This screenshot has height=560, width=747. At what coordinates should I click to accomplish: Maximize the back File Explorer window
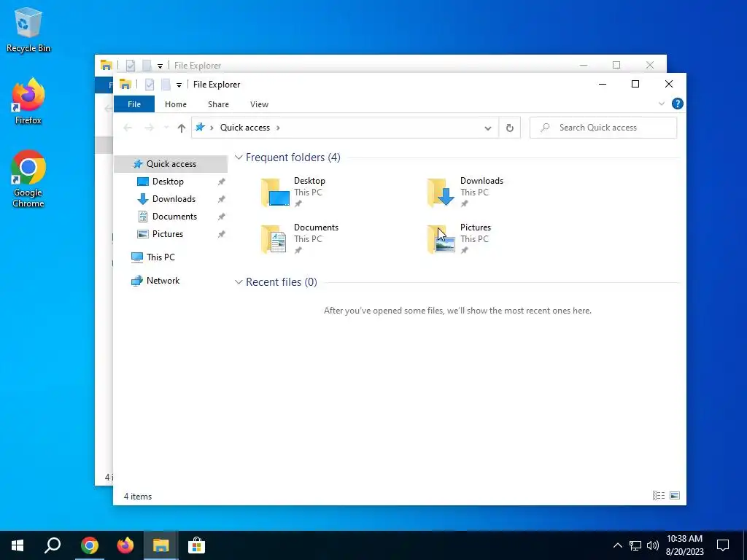(616, 65)
